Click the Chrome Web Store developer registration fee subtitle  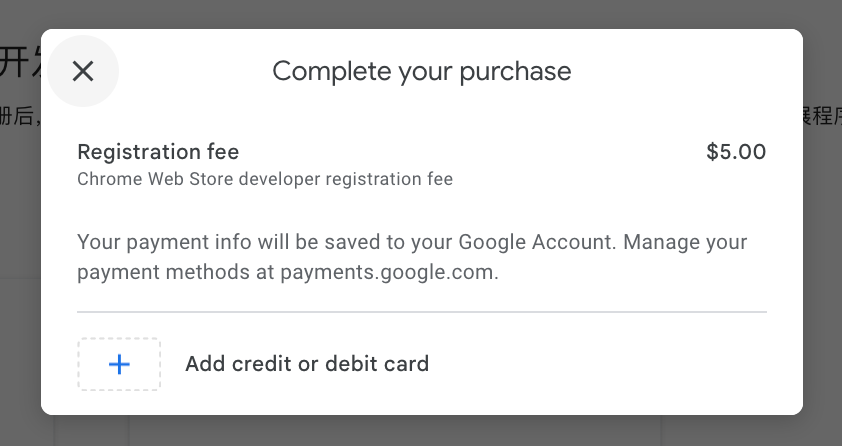coord(265,179)
